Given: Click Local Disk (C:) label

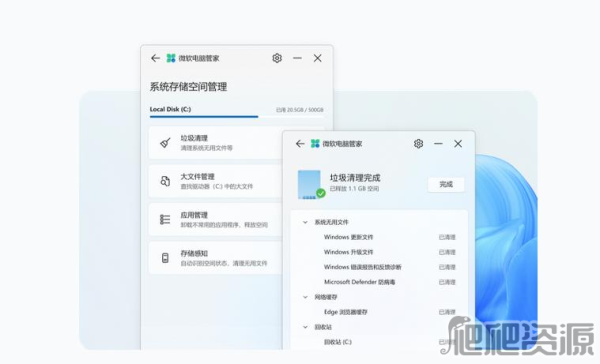Looking at the screenshot, I should 170,109.
